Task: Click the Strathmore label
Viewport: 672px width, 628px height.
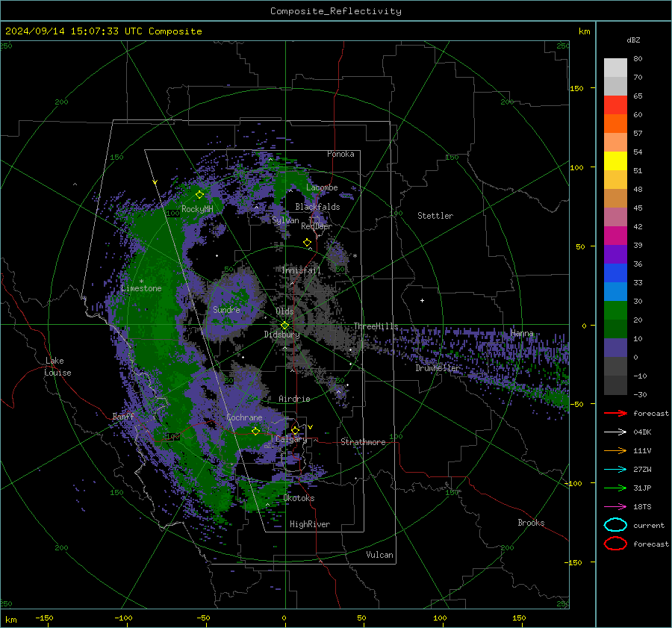Action: (x=363, y=442)
